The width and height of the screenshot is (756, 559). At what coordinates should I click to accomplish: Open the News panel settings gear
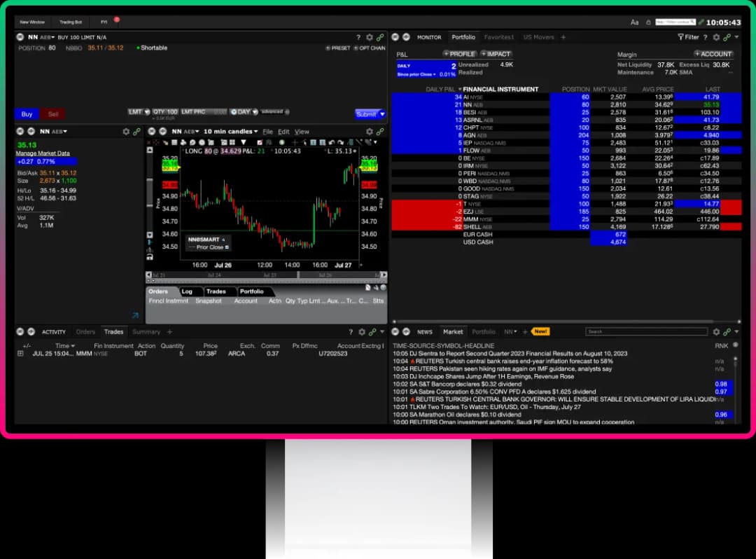[x=716, y=332]
